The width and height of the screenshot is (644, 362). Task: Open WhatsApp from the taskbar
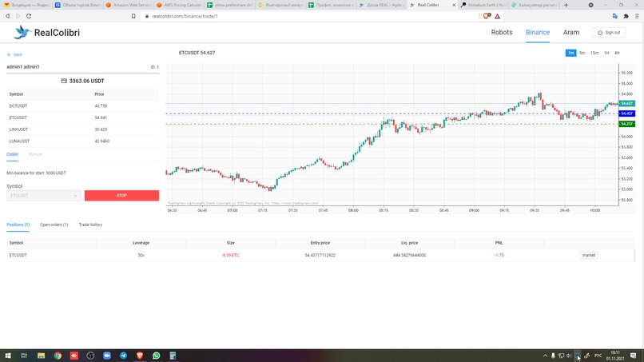point(156,356)
